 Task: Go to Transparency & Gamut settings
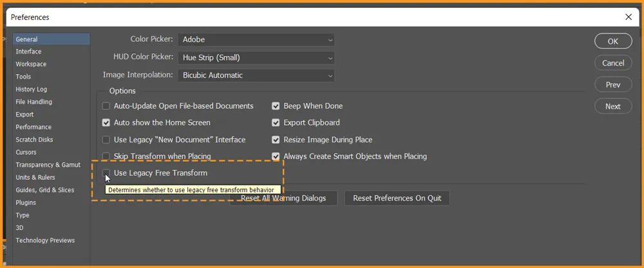click(48, 165)
